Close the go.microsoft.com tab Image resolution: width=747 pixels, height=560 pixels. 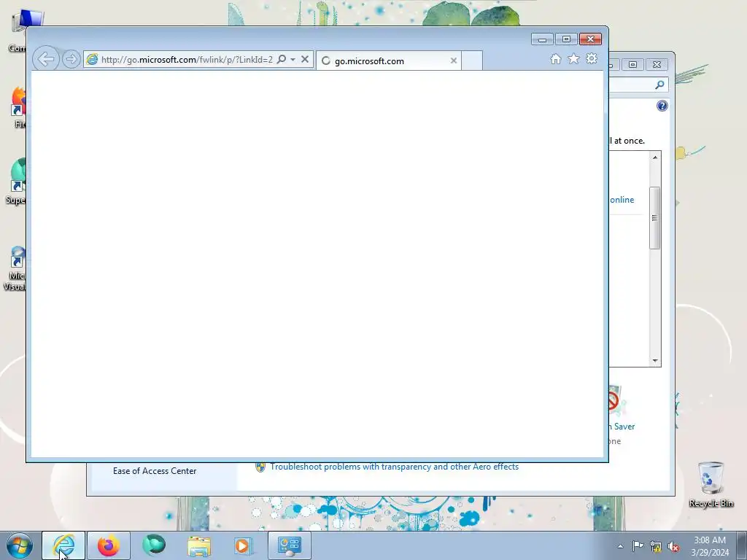(454, 61)
